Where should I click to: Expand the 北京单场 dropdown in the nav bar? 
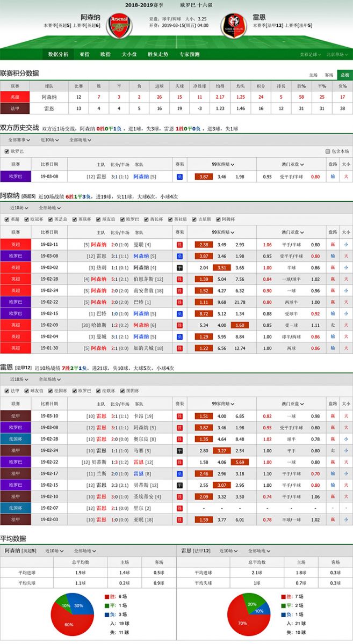click(x=336, y=54)
